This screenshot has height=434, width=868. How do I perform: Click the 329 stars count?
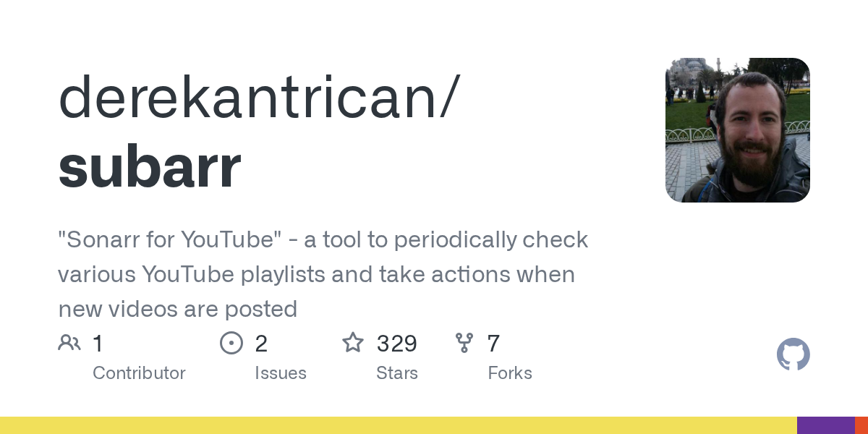(x=396, y=344)
